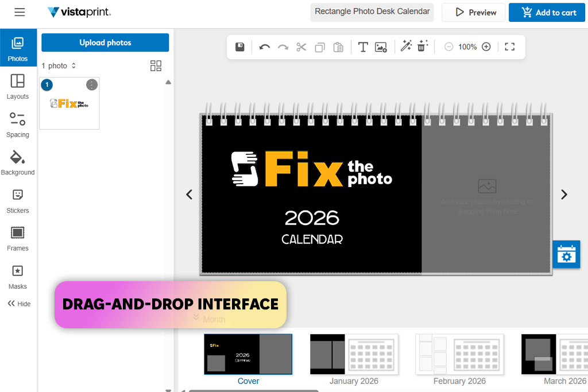Select the CALENDAR text on cover

[x=312, y=239]
